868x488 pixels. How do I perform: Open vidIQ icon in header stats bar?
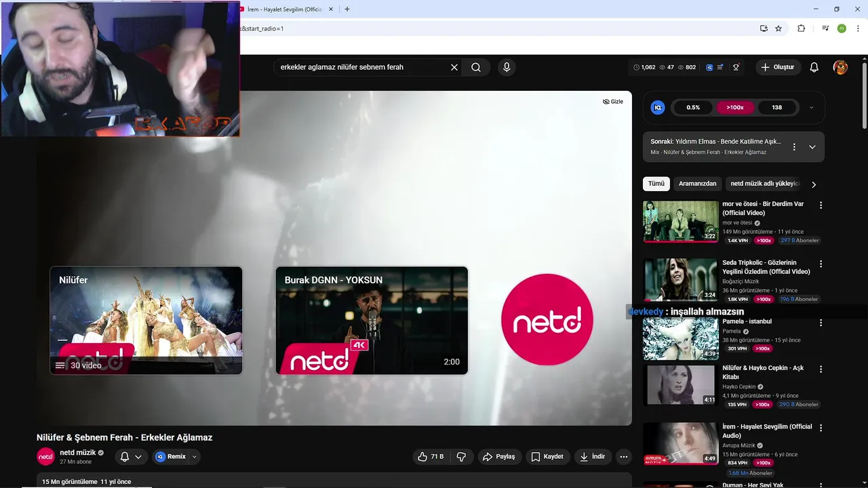click(x=709, y=67)
